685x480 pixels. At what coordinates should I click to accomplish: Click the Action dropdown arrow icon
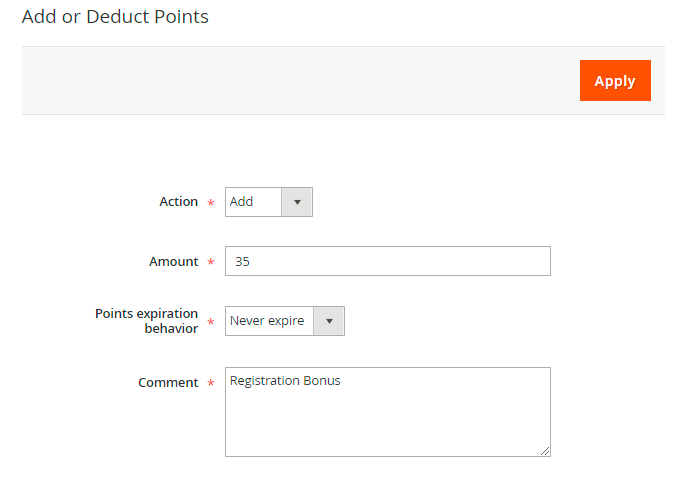297,202
